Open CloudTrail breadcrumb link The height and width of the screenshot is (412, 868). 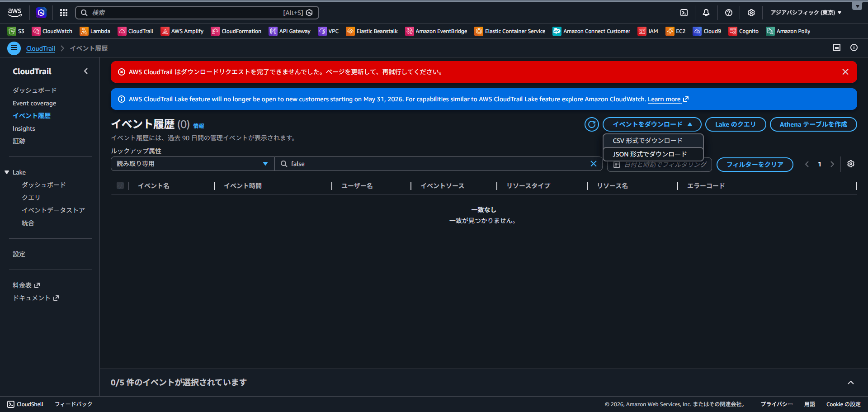[41, 48]
